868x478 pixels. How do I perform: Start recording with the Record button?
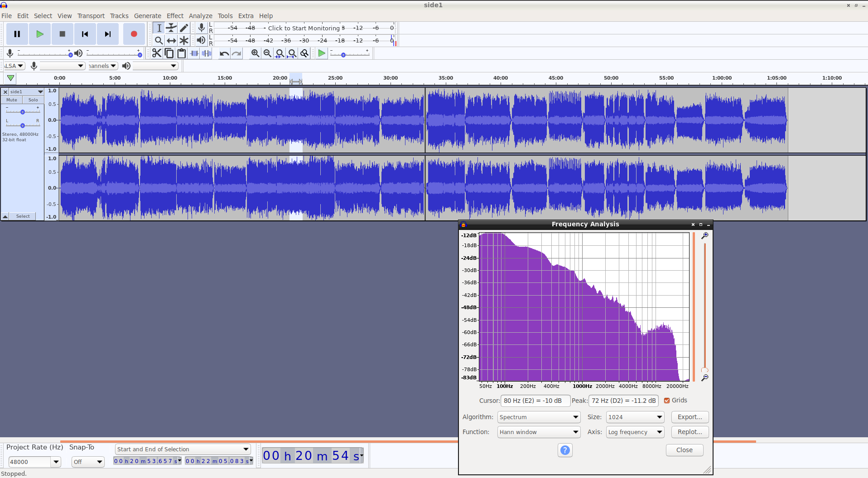(x=134, y=34)
